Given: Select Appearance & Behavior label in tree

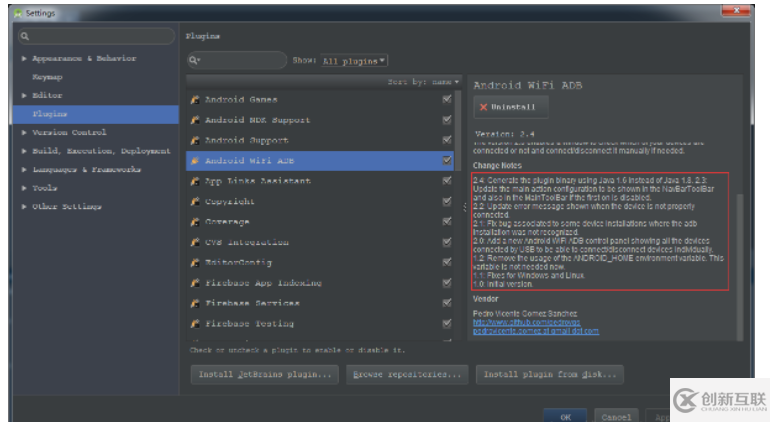Looking at the screenshot, I should [x=84, y=58].
